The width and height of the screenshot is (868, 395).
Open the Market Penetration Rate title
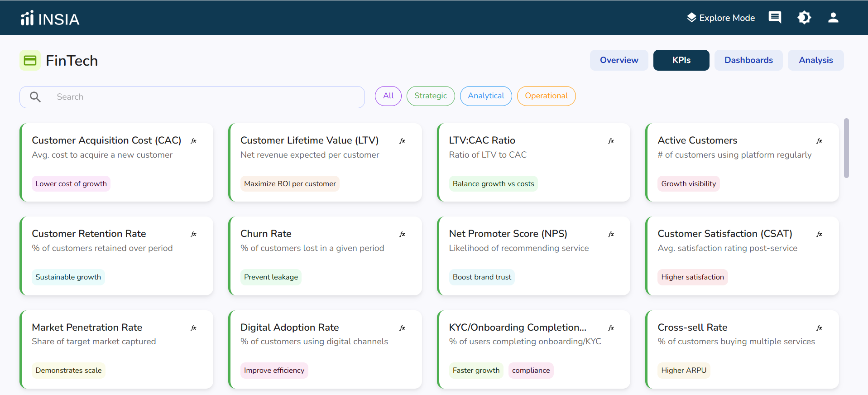point(87,327)
